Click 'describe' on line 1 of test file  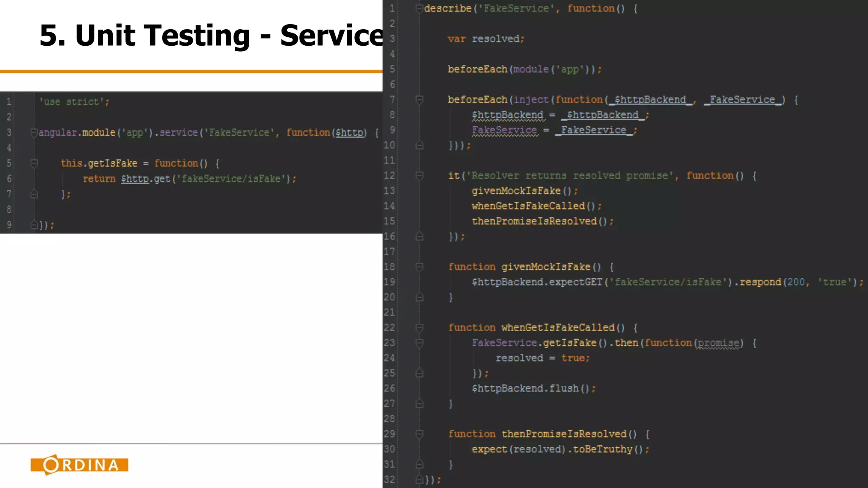coord(448,8)
